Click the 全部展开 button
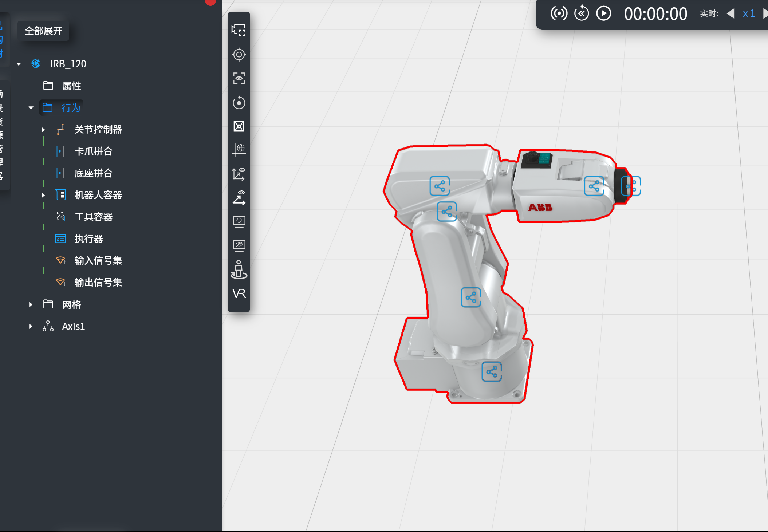 43,31
